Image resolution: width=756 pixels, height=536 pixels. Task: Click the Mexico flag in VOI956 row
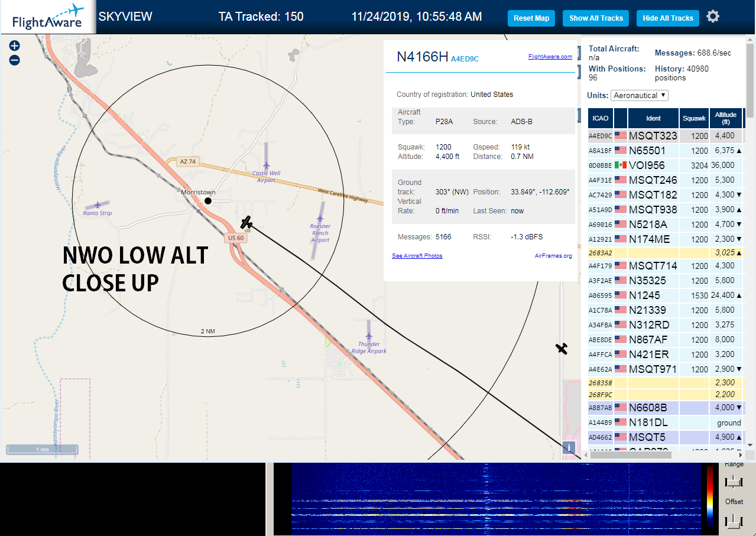click(621, 165)
